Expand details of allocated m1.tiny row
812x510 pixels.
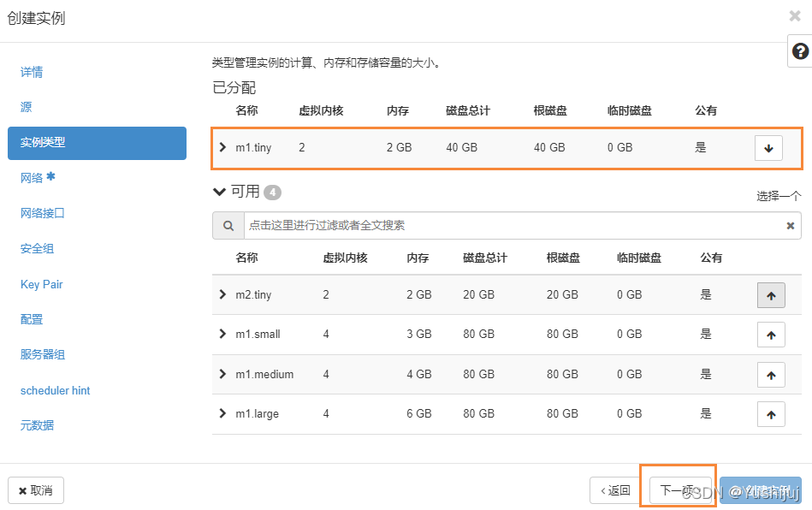(x=222, y=147)
